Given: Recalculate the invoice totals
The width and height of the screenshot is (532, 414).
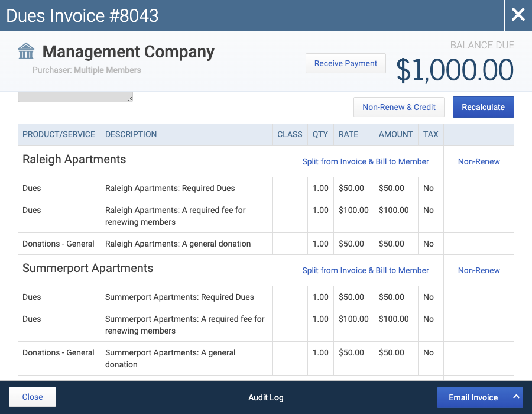Looking at the screenshot, I should click(x=483, y=107).
